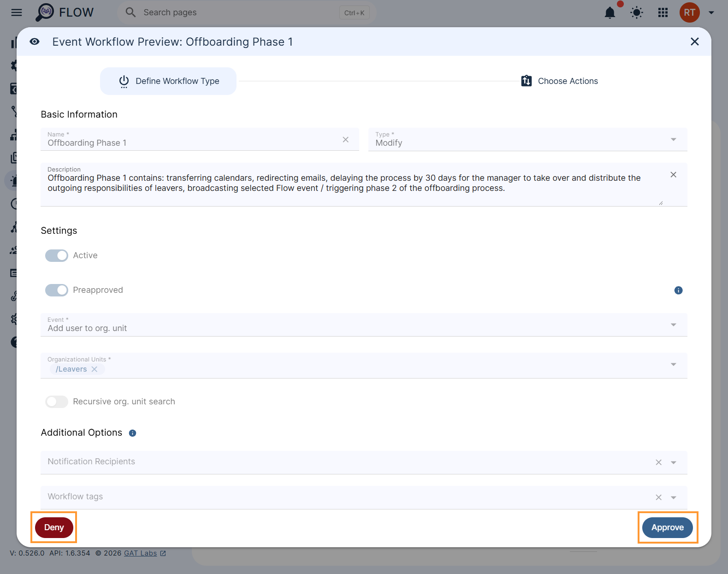This screenshot has height=574, width=728.
Task: Click the search magnifier icon
Action: [130, 12]
